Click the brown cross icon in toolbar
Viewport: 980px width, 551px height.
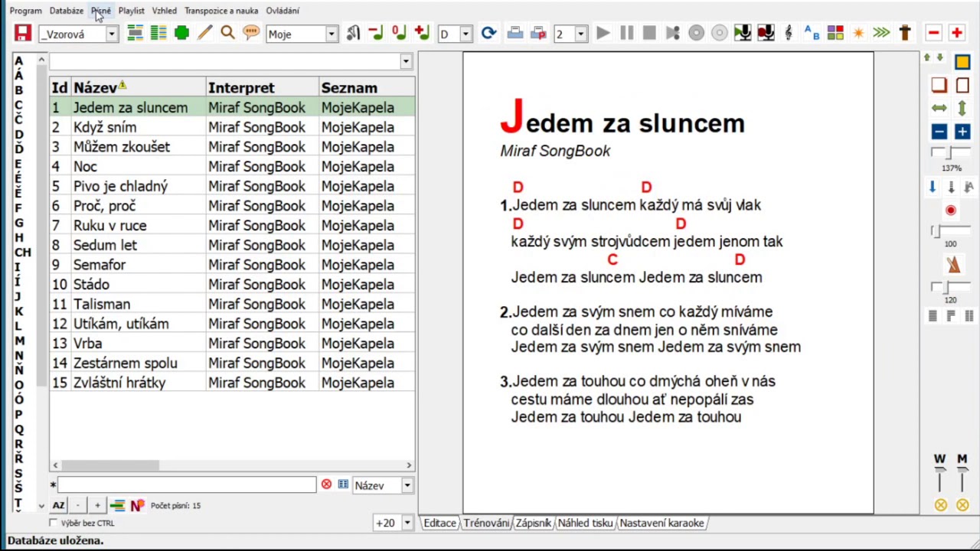pos(905,33)
